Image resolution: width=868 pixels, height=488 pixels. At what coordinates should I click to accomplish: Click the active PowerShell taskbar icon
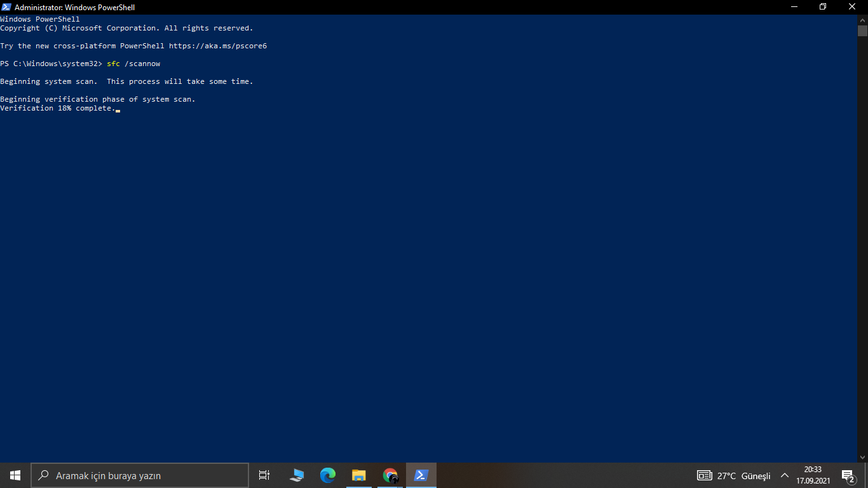[421, 475]
